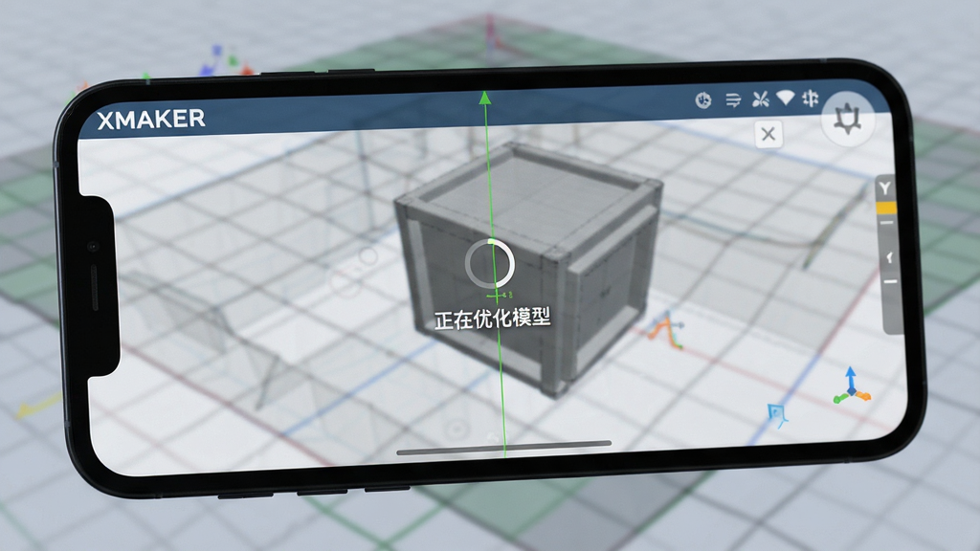Click the green vertical axis arrowhead
The image size is (980, 551).
click(x=485, y=97)
